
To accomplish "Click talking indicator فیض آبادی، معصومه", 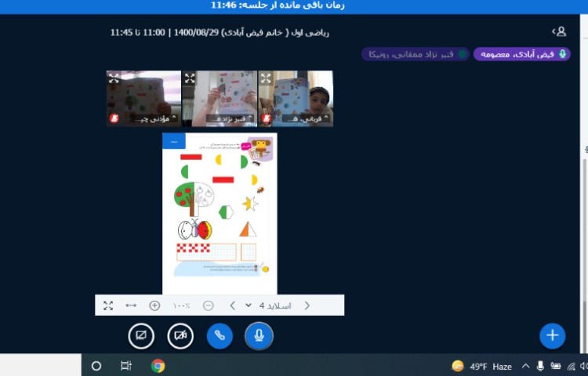I will 521,54.
